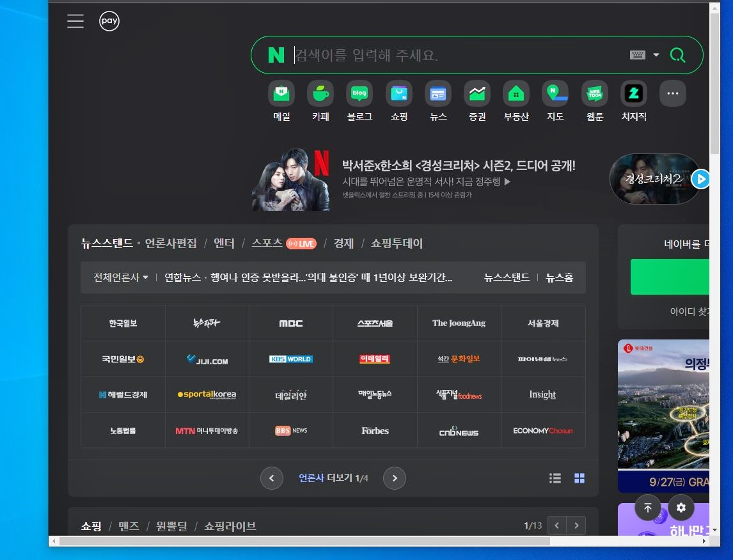Open the 서울경제 press tile

coord(543,323)
